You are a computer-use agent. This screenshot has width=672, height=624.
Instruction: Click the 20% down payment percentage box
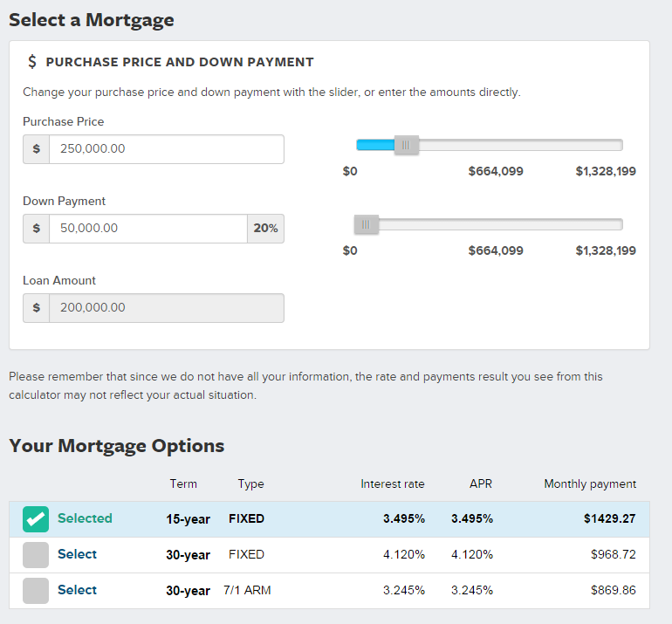click(x=265, y=229)
